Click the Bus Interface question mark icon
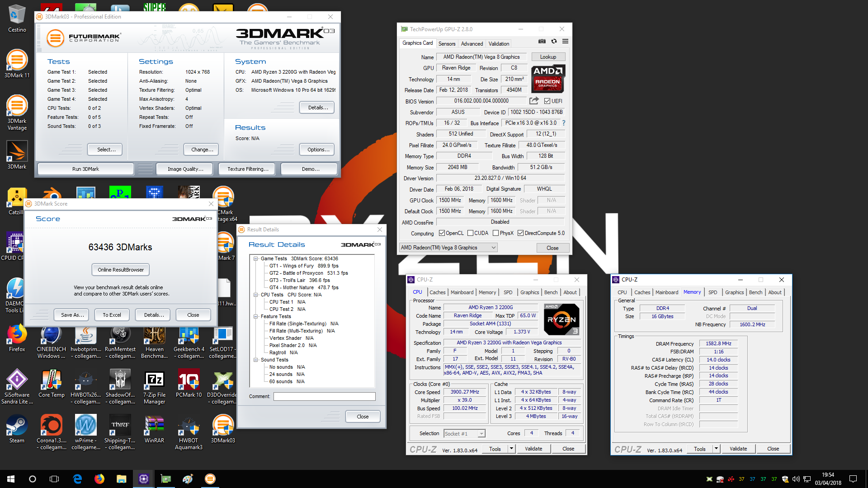Viewport: 868px width, 488px height. 563,123
